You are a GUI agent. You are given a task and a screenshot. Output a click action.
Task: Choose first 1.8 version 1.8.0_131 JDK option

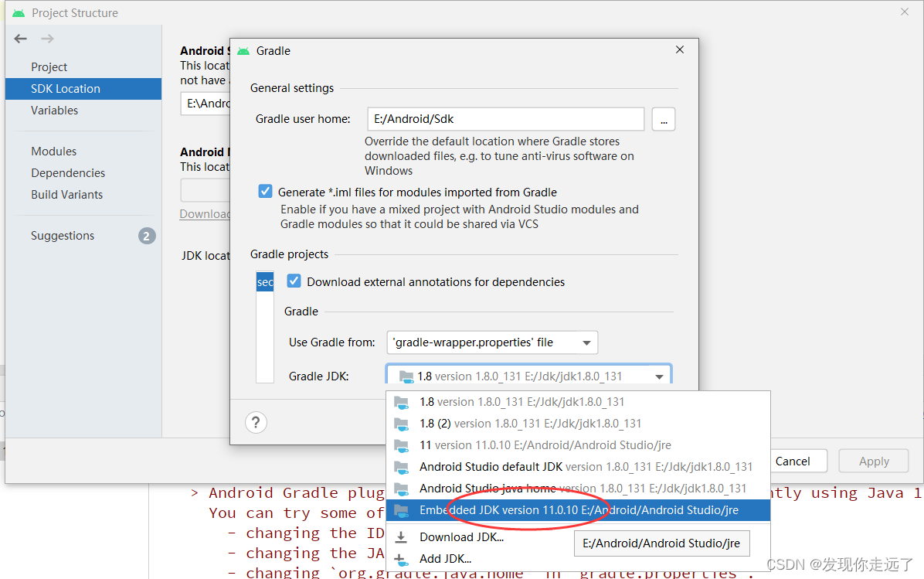(578, 402)
